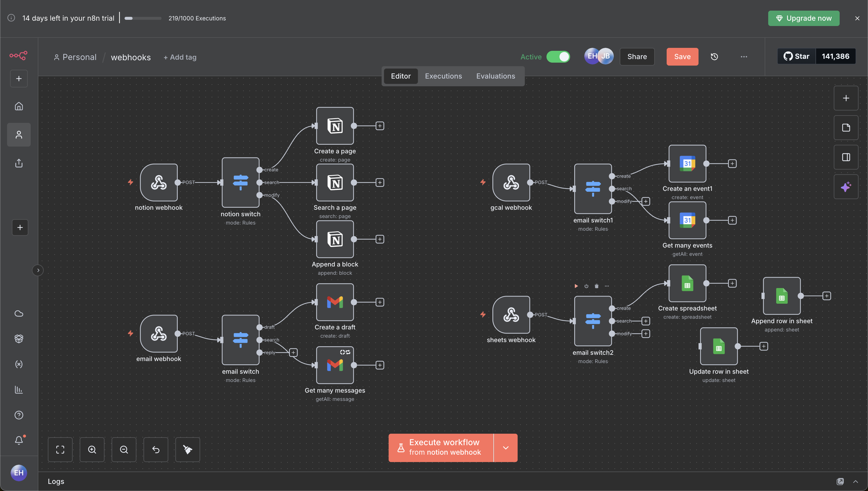Open the AI assistant sparkle icon
The image size is (868, 491).
846,187
